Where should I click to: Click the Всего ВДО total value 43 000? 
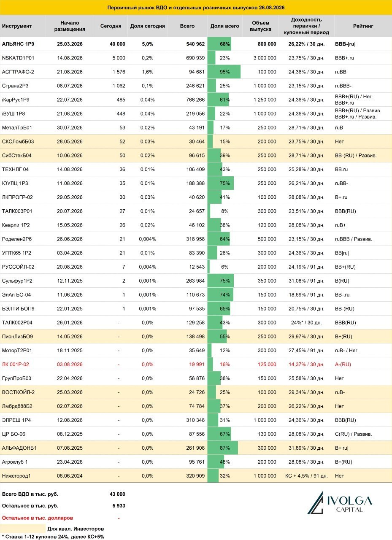(117, 494)
